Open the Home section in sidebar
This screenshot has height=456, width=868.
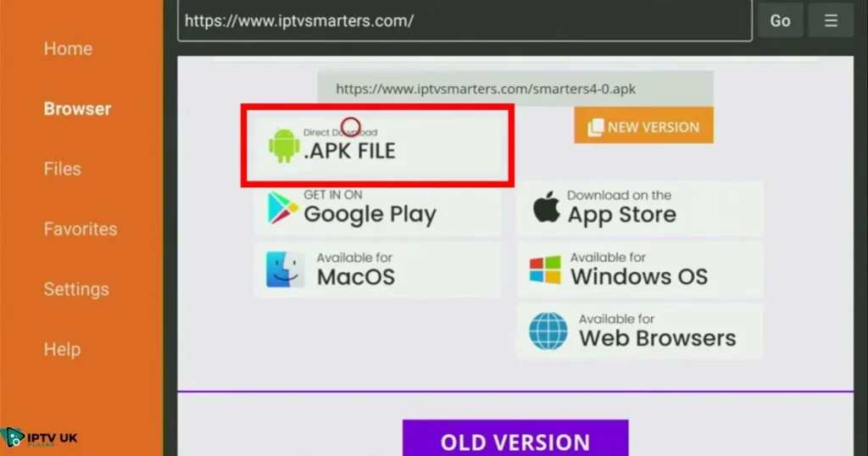click(68, 48)
